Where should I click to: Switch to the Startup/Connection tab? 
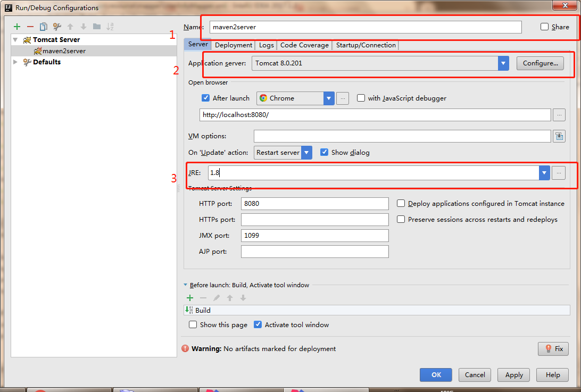click(366, 45)
